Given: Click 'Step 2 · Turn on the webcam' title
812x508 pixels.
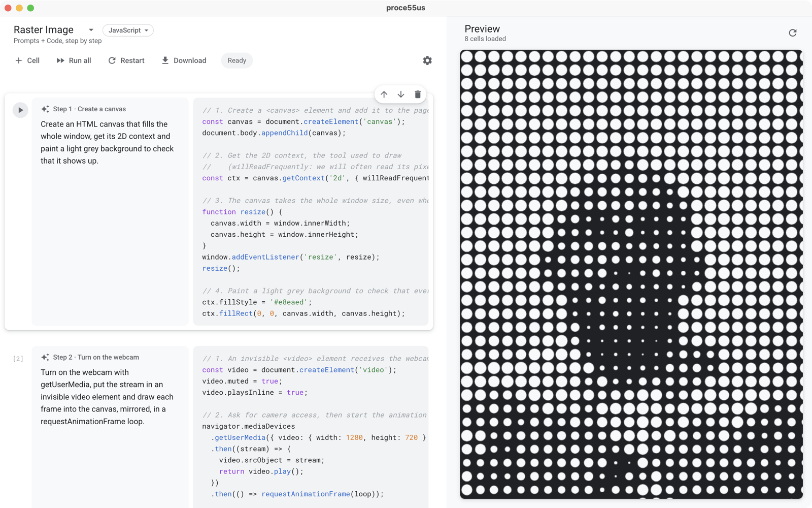Looking at the screenshot, I should point(96,357).
